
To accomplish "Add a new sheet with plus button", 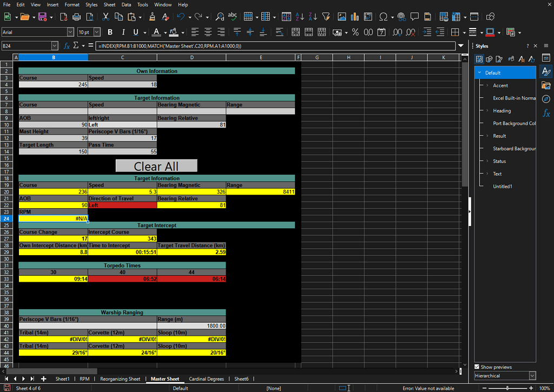I will (x=43, y=378).
